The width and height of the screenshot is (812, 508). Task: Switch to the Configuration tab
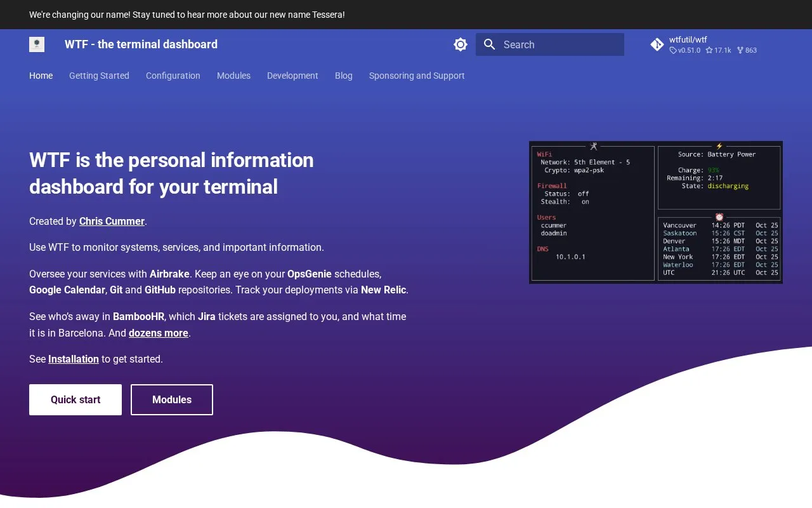pyautogui.click(x=173, y=76)
